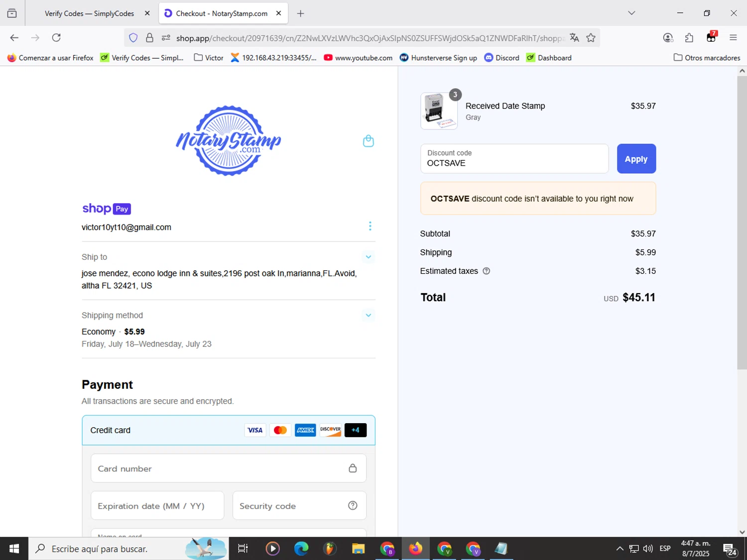Close the Checkout - NotaryStamp.com tab

pos(278,13)
